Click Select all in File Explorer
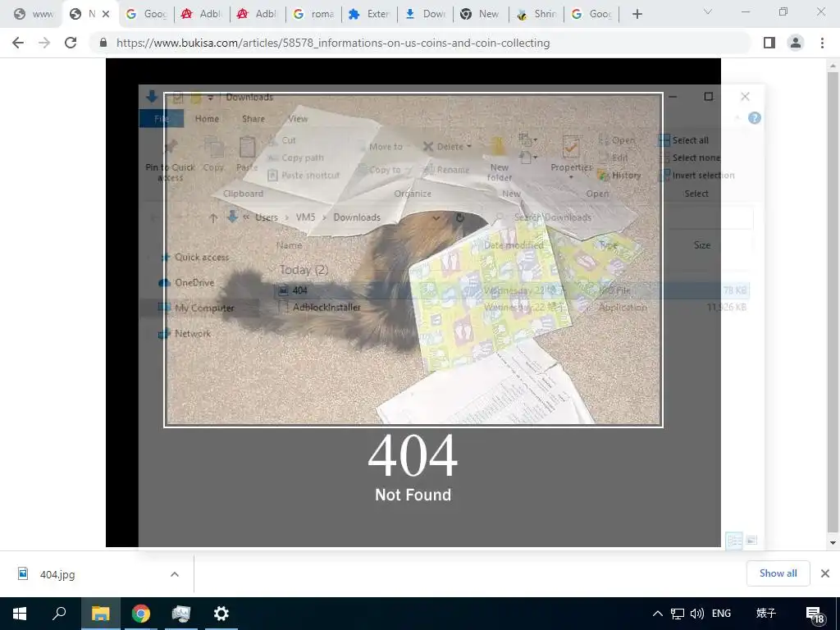Viewport: 840px width, 630px height. 683,140
